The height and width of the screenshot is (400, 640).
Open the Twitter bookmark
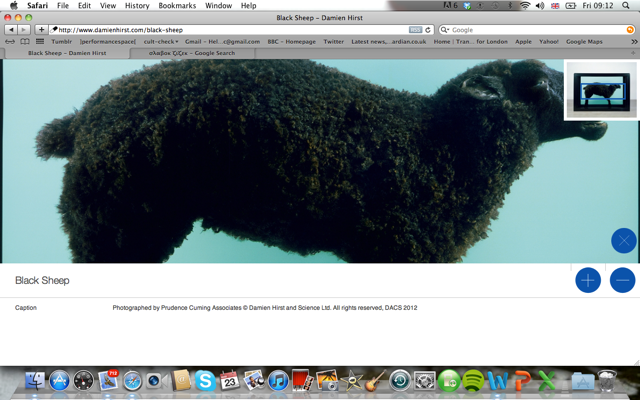point(333,42)
